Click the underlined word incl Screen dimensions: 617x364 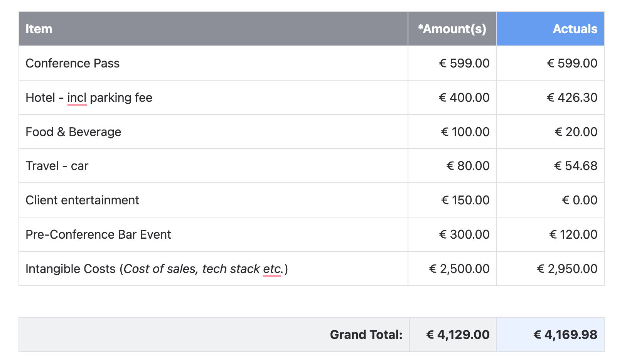click(x=77, y=98)
